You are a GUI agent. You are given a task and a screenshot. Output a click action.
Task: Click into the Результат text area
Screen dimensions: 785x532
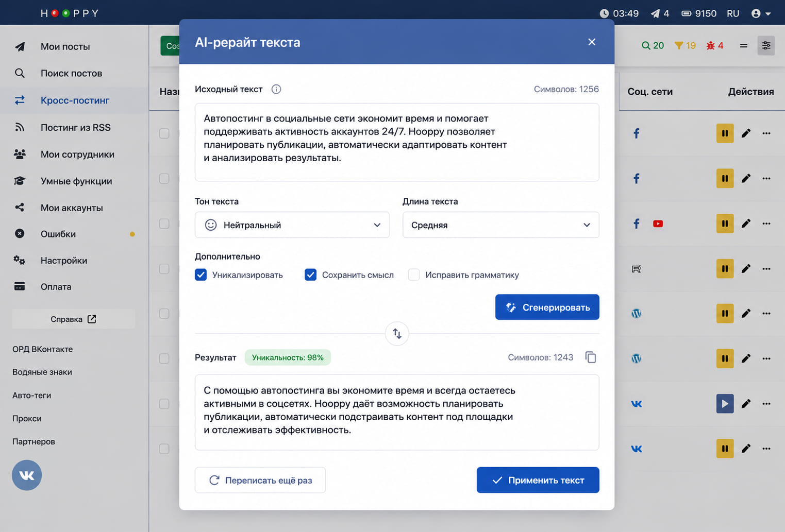tap(397, 413)
